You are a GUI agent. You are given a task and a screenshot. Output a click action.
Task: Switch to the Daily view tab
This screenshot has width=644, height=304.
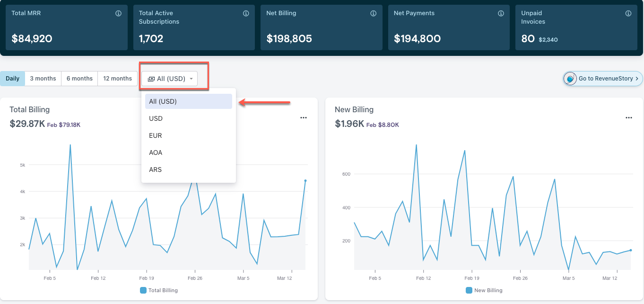click(12, 79)
